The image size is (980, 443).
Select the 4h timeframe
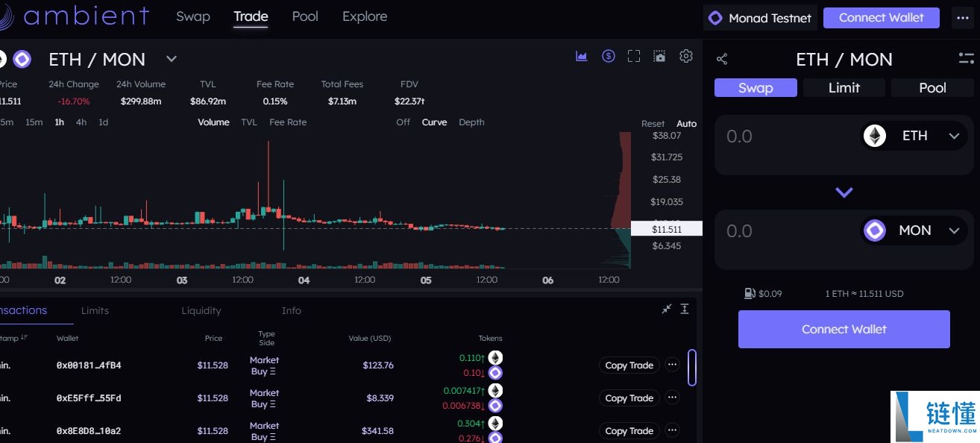[x=81, y=122]
